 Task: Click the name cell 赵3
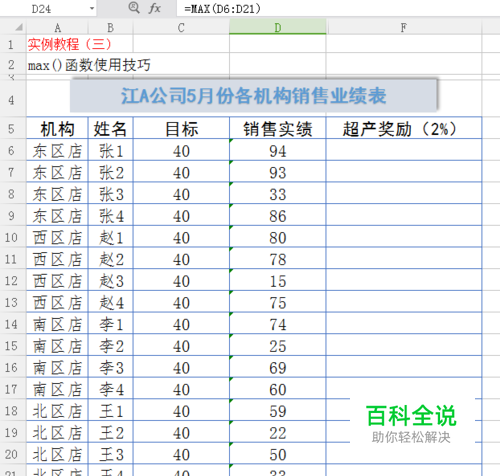[x=111, y=281]
